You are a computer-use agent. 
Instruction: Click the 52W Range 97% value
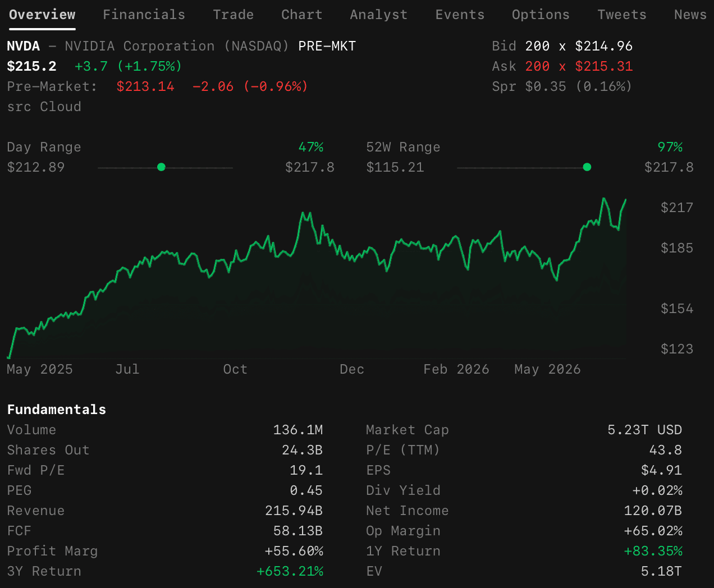click(670, 147)
